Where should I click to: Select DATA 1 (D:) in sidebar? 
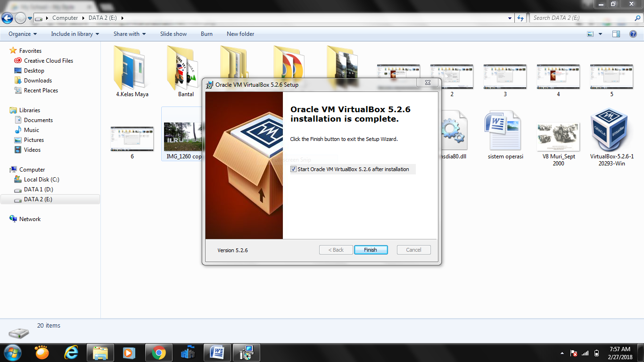38,189
